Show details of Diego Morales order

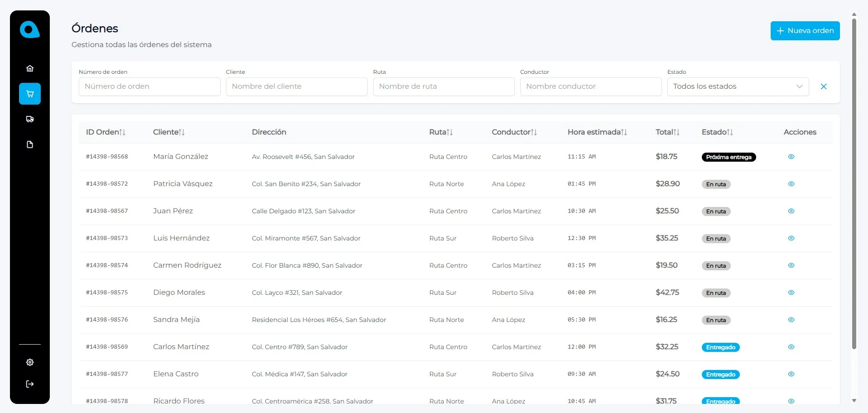point(791,293)
